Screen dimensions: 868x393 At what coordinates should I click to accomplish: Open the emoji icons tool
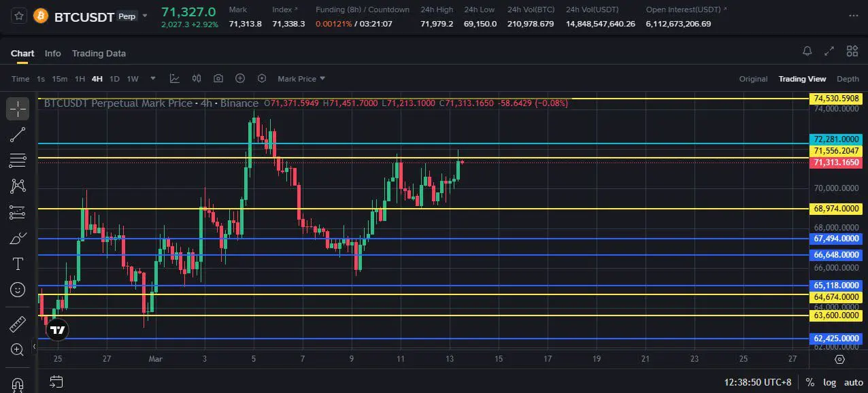pos(18,290)
